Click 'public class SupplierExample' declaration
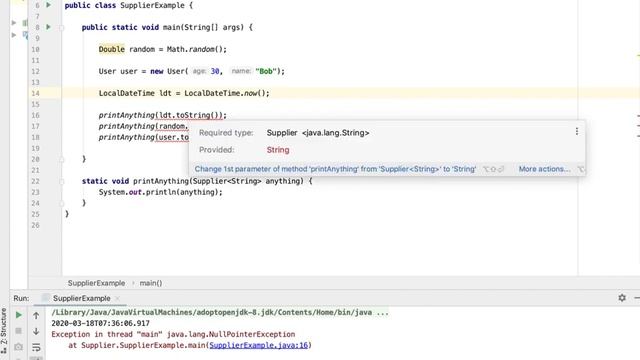This screenshot has height=360, width=640. (124, 6)
